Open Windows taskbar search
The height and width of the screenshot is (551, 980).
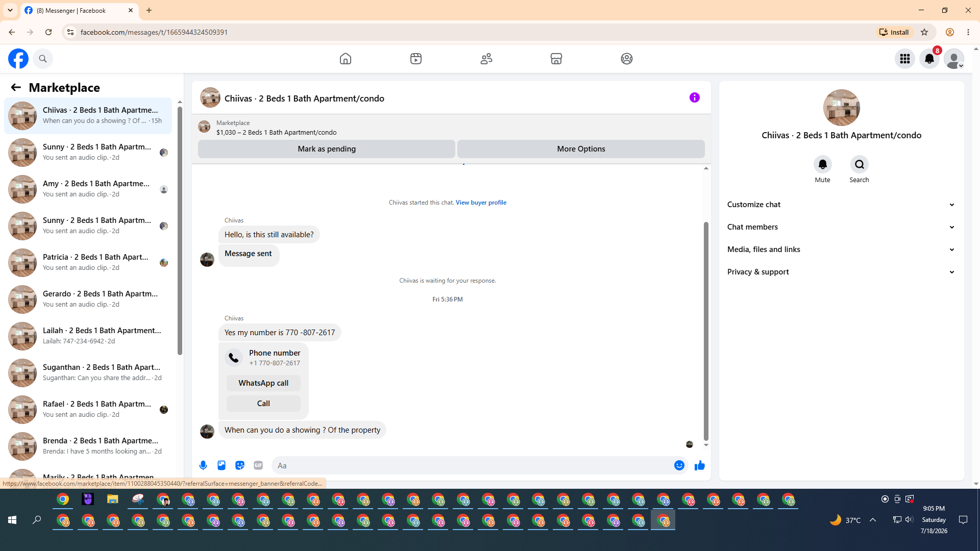(37, 520)
